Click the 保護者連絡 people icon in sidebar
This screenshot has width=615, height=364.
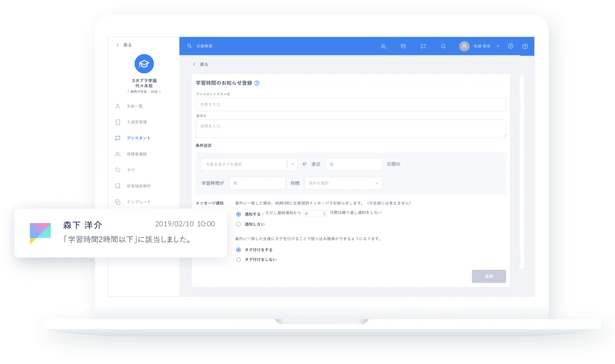(x=118, y=154)
